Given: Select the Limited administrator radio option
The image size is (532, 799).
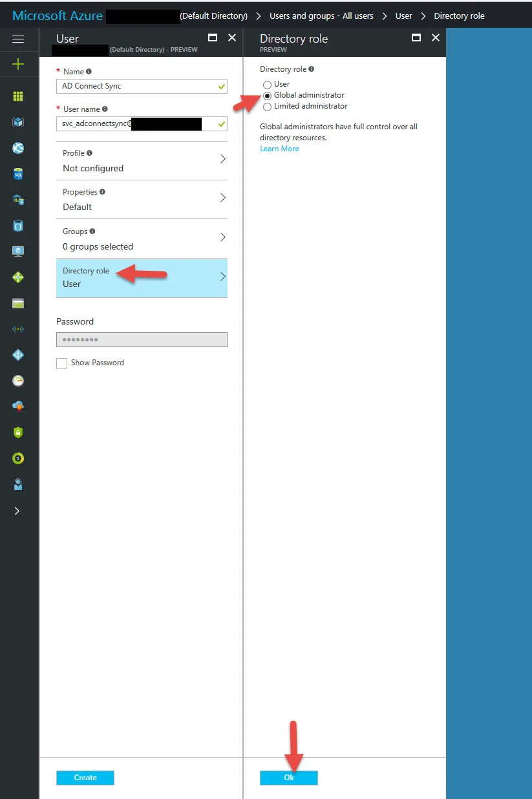Looking at the screenshot, I should pos(267,107).
